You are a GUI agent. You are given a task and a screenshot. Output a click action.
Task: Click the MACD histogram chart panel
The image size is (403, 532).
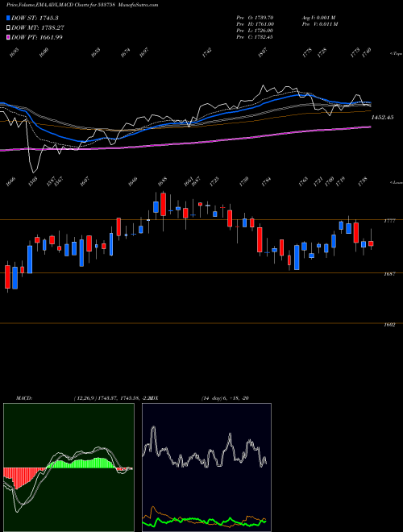69,468
